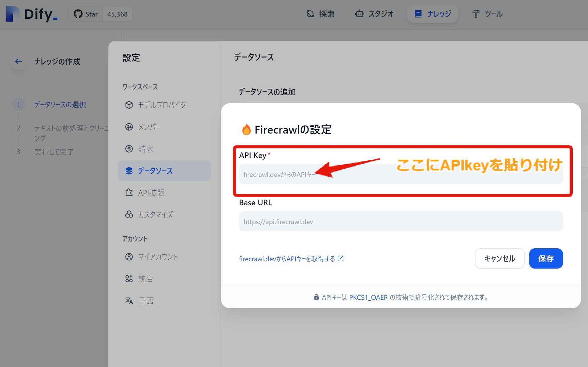Screen dimensions: 588x367
Task: Click the キャンセル button
Action: 500,258
